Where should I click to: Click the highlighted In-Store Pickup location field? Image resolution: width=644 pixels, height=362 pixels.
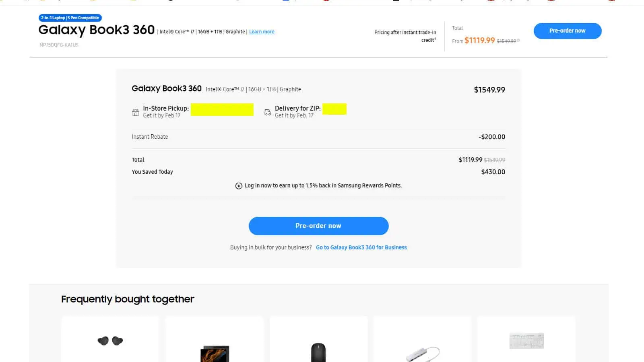pos(222,109)
